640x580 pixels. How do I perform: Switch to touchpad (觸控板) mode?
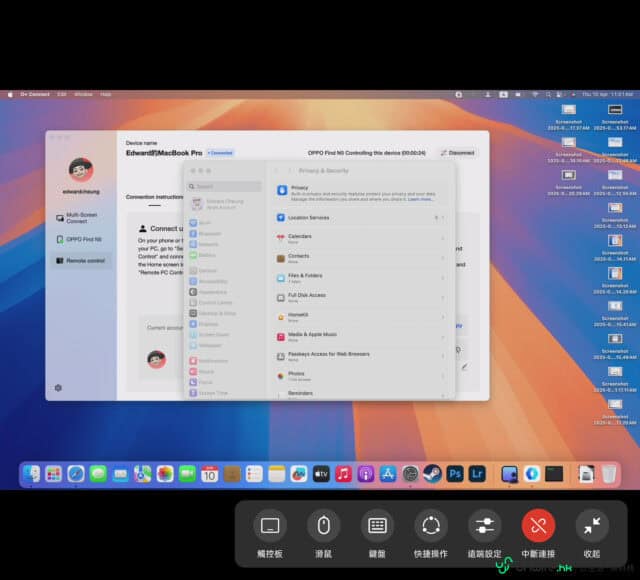click(x=270, y=525)
